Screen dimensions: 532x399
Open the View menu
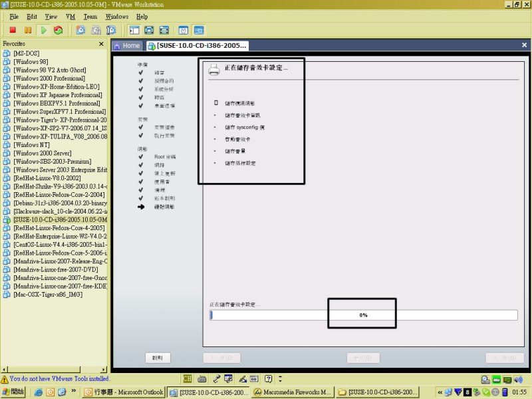coord(51,17)
